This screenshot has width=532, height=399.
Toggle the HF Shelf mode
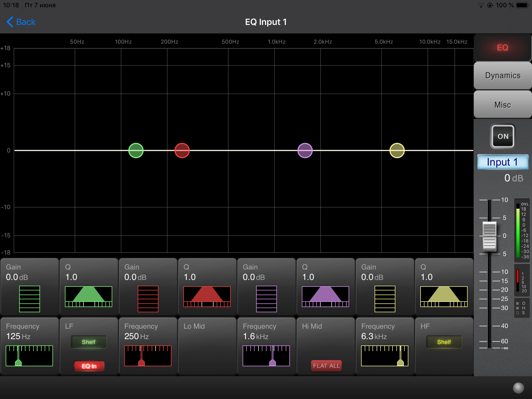click(444, 342)
